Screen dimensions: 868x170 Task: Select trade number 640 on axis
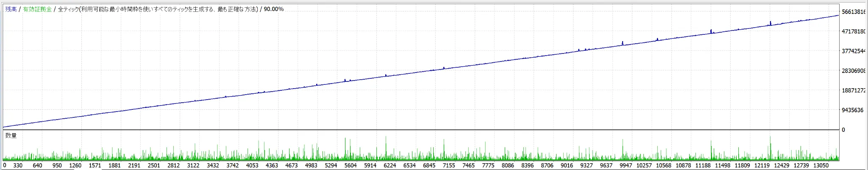[x=37, y=165]
